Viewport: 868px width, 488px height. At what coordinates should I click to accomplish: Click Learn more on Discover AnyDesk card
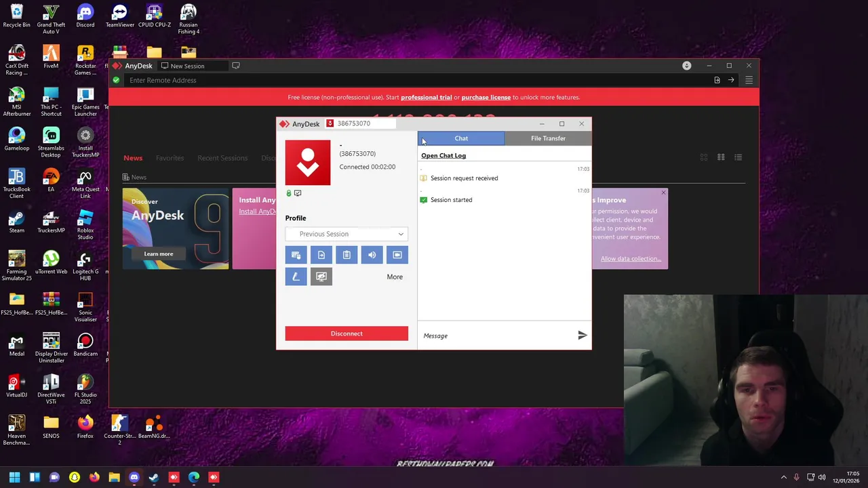[x=159, y=254]
